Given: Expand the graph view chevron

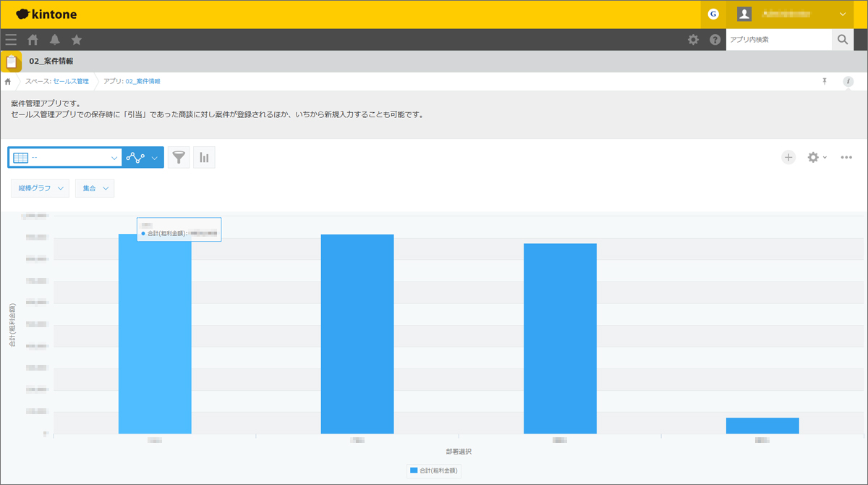Looking at the screenshot, I should pyautogui.click(x=155, y=157).
